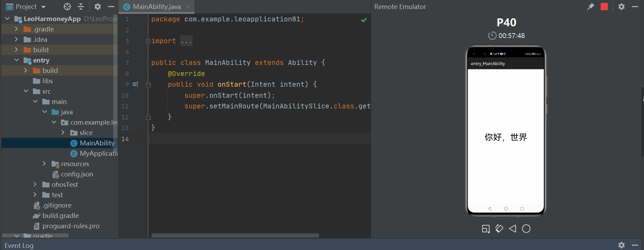Switch to the MainAbility.java editor tab
The width and height of the screenshot is (644, 250).
click(x=157, y=7)
